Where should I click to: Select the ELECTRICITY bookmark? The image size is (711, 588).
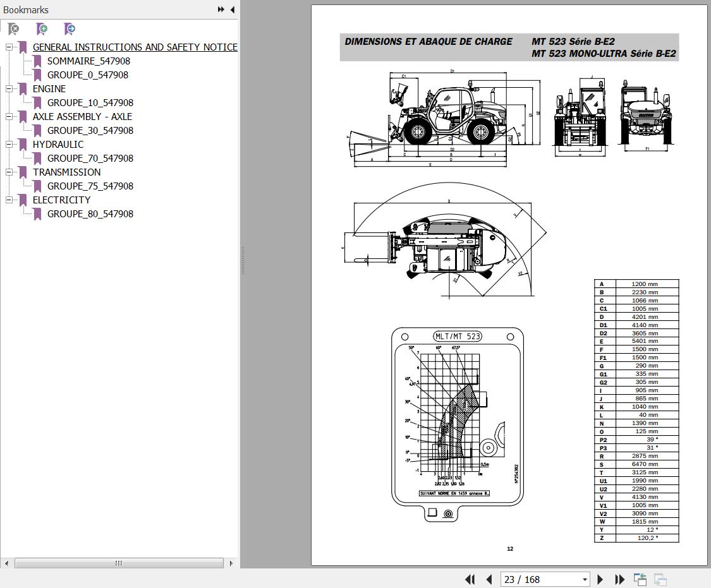(x=62, y=200)
